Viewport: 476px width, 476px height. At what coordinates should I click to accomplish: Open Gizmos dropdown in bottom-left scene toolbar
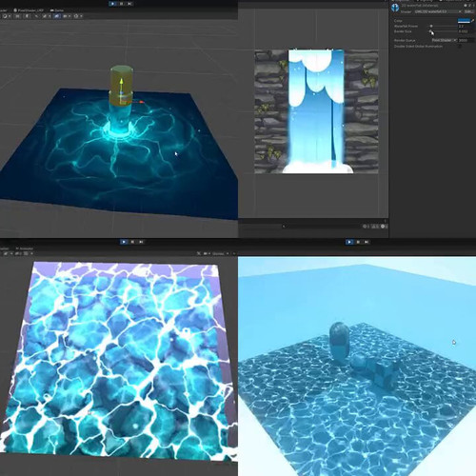click(x=221, y=253)
